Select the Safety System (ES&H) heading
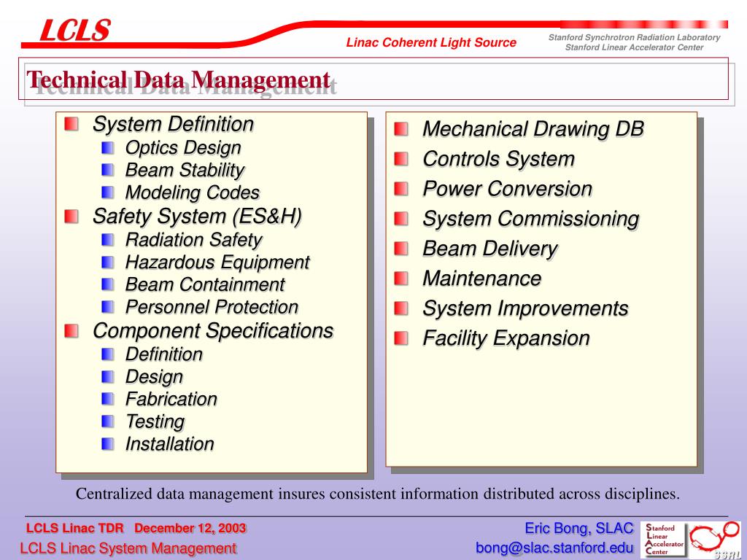Image resolution: width=747 pixels, height=560 pixels. click(197, 217)
